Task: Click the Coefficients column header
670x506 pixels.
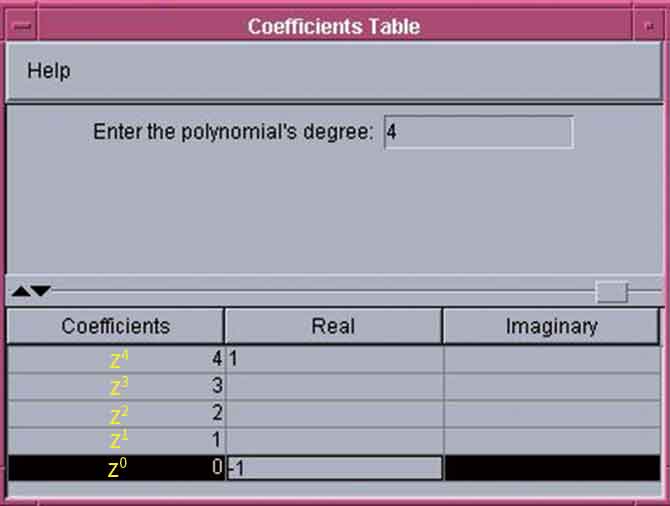Action: pyautogui.click(x=115, y=326)
